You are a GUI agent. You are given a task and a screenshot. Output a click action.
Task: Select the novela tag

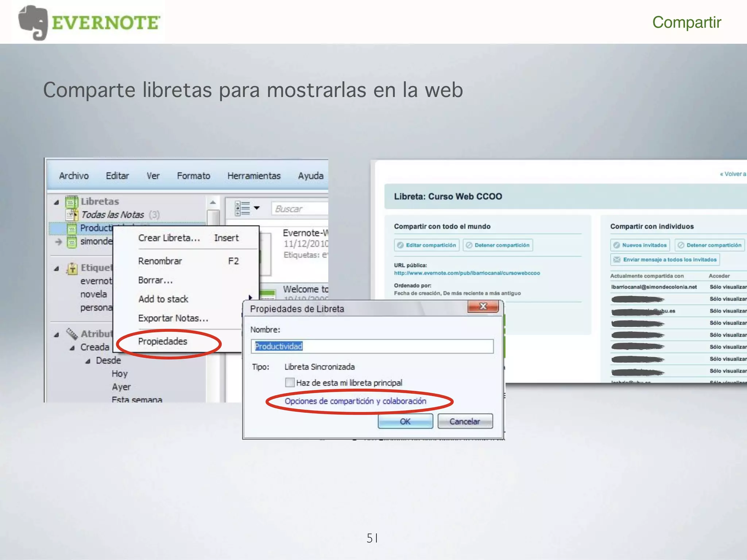click(x=94, y=294)
